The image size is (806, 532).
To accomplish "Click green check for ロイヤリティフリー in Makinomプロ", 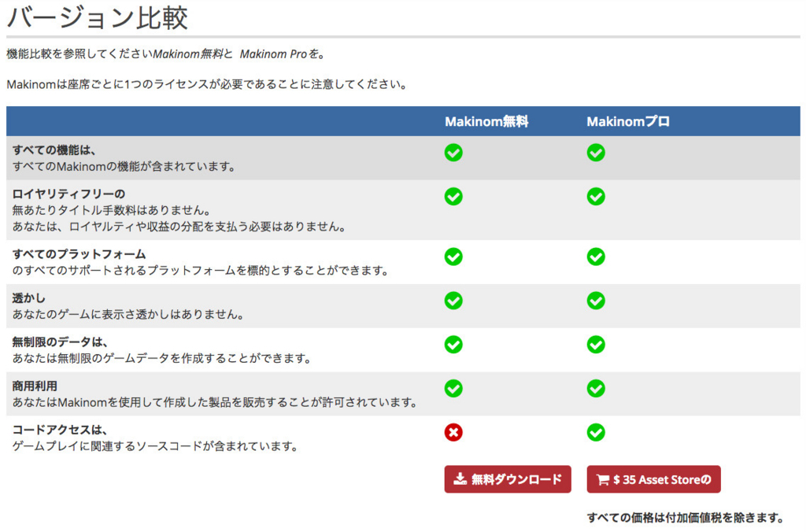I will [596, 196].
